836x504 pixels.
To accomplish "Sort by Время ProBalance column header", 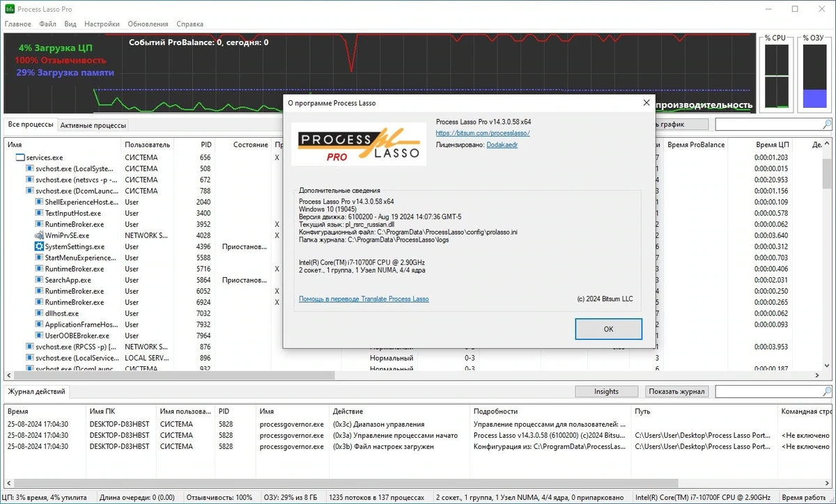I will point(697,145).
